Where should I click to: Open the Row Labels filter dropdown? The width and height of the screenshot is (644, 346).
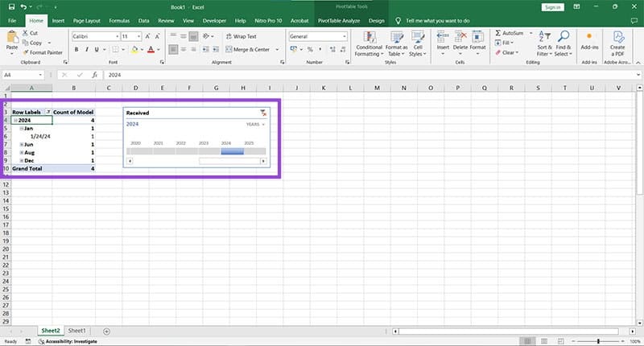(x=47, y=112)
